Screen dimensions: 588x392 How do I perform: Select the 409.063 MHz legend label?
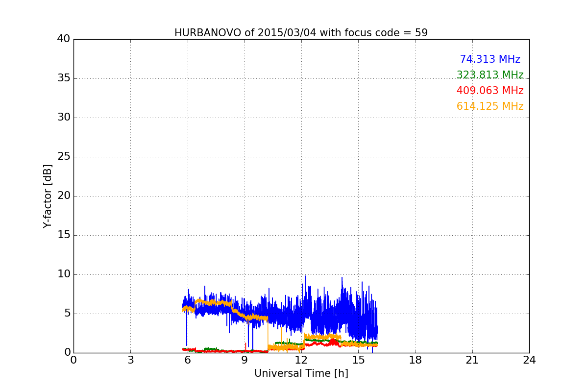[x=490, y=91]
